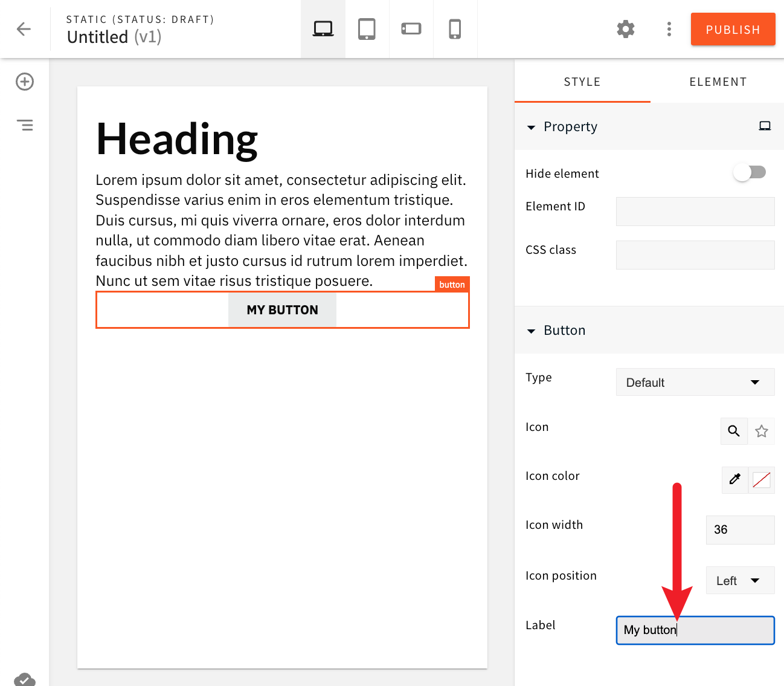Switch to the ELEMENT tab
Image resolution: width=784 pixels, height=686 pixels.
(x=718, y=81)
